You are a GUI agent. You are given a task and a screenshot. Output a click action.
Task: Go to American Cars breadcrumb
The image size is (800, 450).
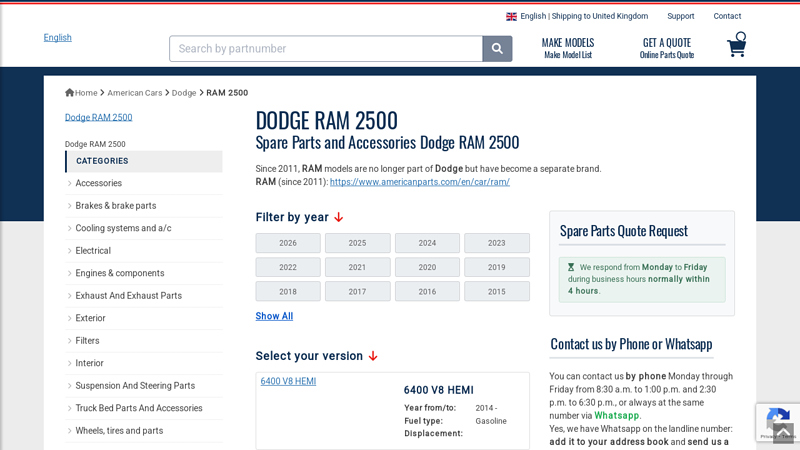(135, 93)
